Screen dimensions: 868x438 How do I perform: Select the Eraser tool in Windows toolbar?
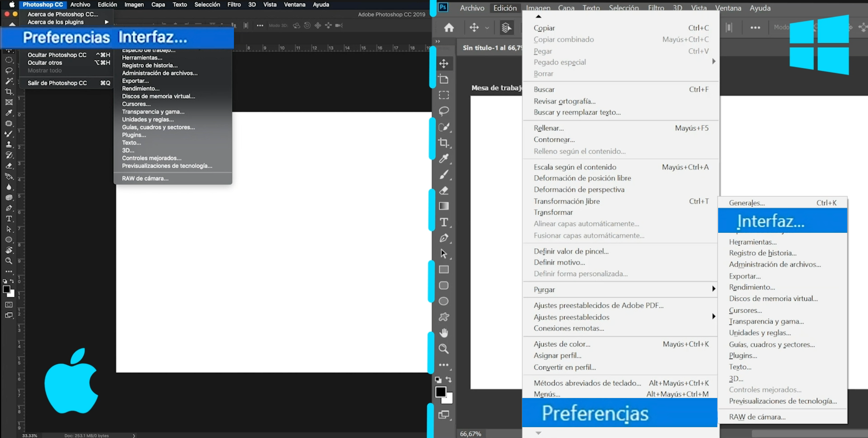444,190
